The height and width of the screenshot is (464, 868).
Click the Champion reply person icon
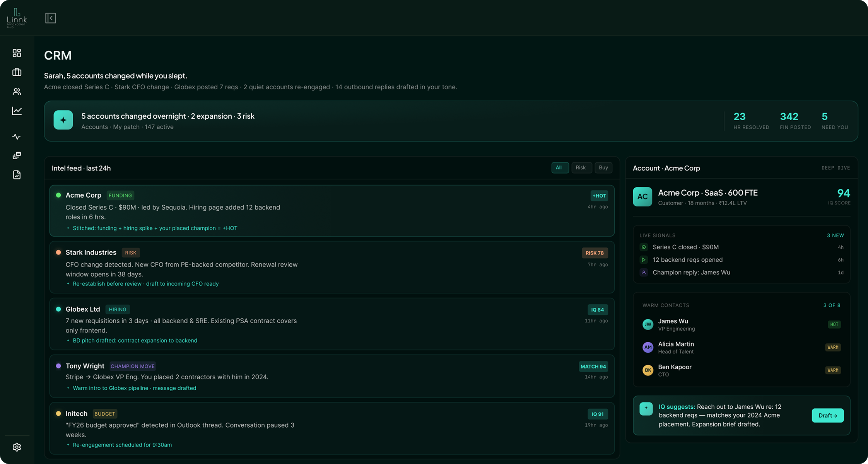pos(644,273)
